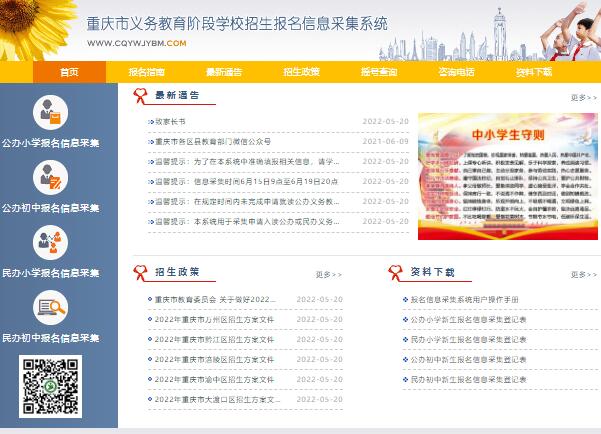The height and width of the screenshot is (434, 601).
Task: Open 重庆市教育委员会 关于做好2022 policy
Action: pyautogui.click(x=215, y=299)
